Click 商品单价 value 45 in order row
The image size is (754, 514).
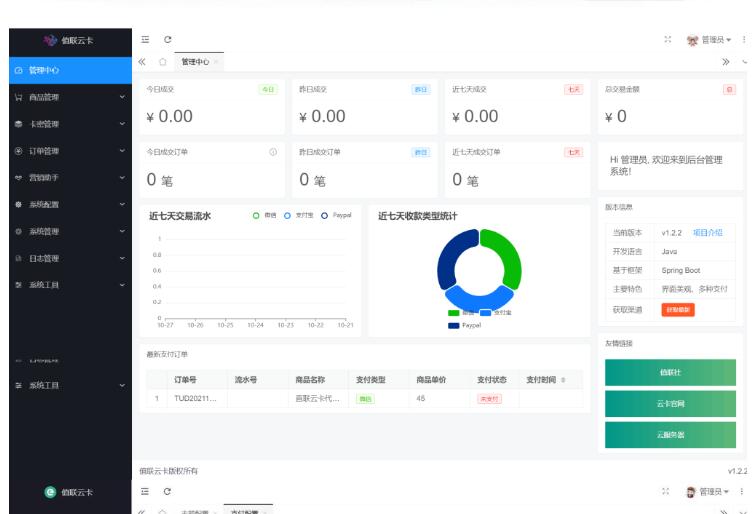421,399
